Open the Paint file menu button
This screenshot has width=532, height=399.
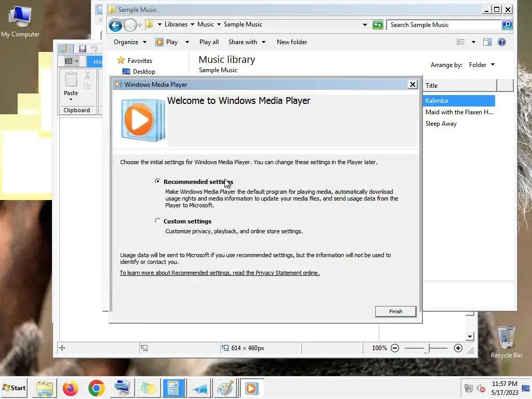coord(72,61)
